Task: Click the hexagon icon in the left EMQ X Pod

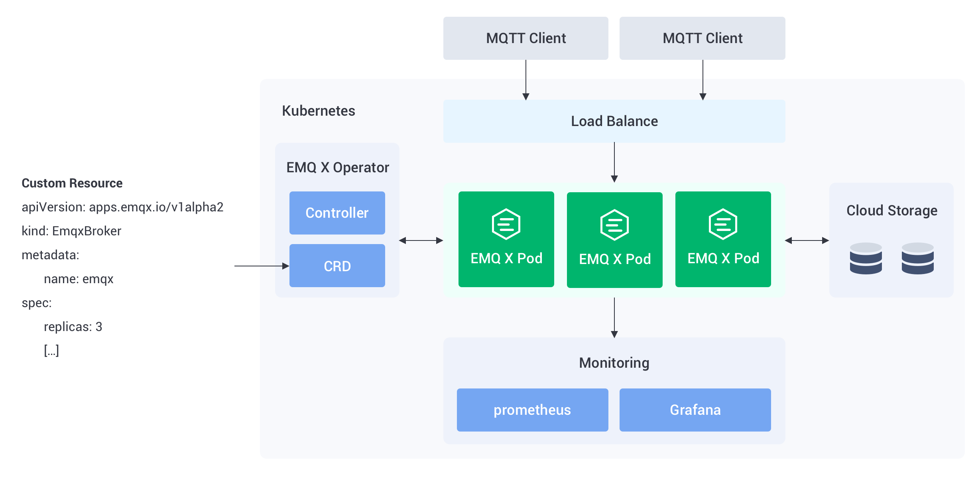Action: (506, 224)
